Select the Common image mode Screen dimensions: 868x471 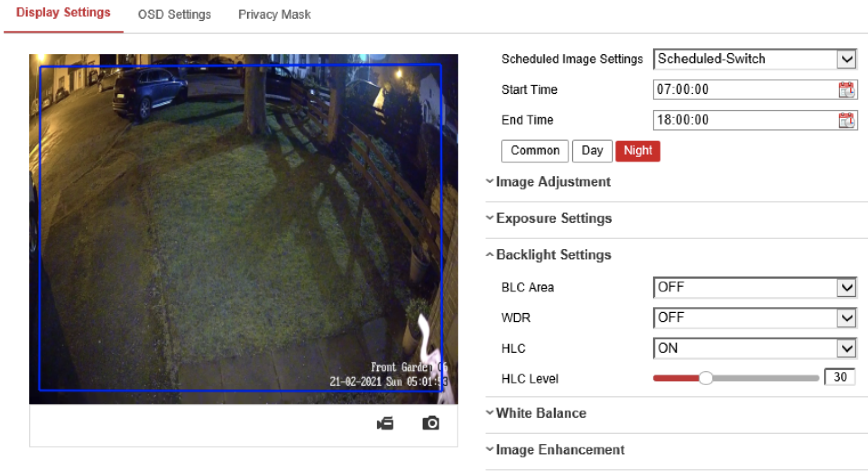tap(535, 151)
